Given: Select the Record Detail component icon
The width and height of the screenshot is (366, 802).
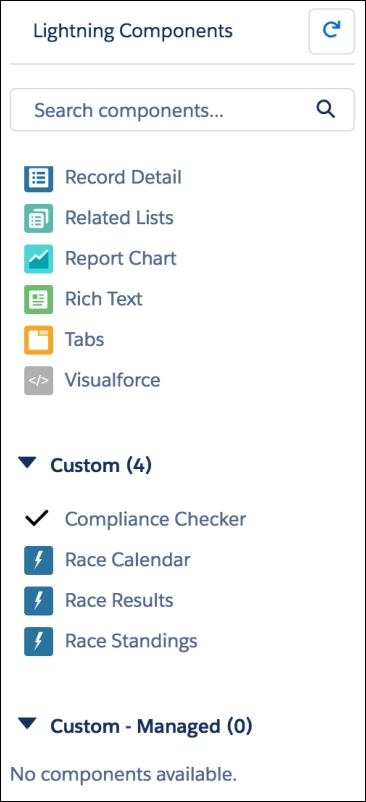Looking at the screenshot, I should [x=38, y=177].
